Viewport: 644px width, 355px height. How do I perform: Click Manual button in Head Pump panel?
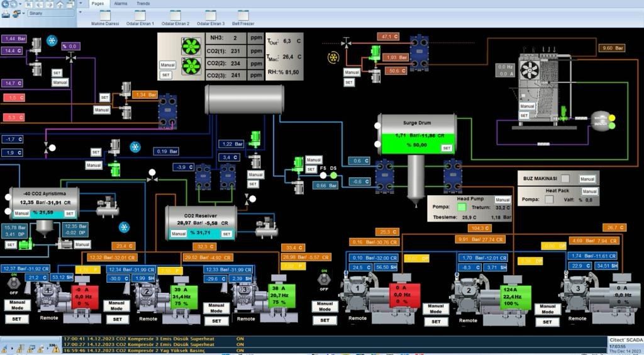click(x=502, y=200)
